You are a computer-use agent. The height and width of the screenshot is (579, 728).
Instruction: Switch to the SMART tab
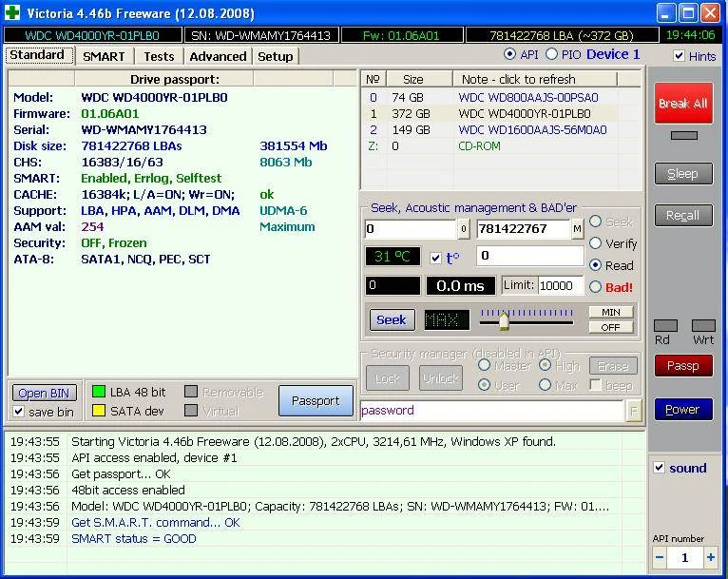tap(104, 56)
